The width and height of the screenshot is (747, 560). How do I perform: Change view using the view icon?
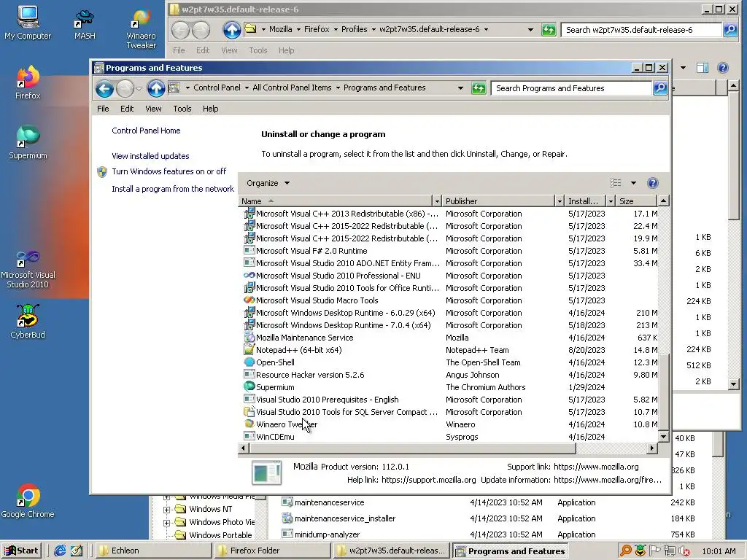[616, 183]
